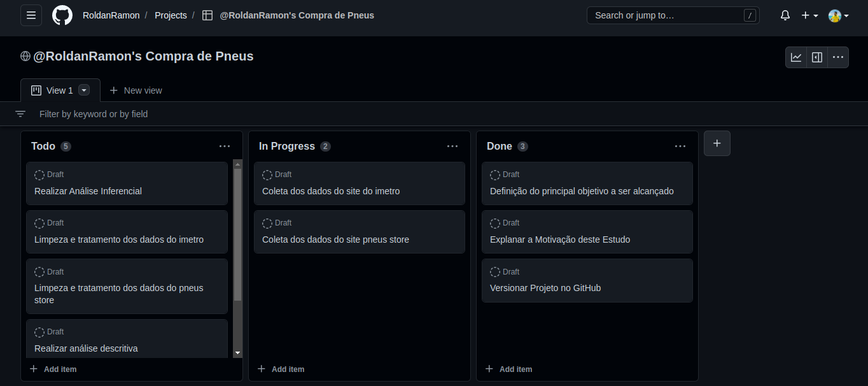Open the Todo column options menu
This screenshot has width=868, height=386.
pos(225,146)
